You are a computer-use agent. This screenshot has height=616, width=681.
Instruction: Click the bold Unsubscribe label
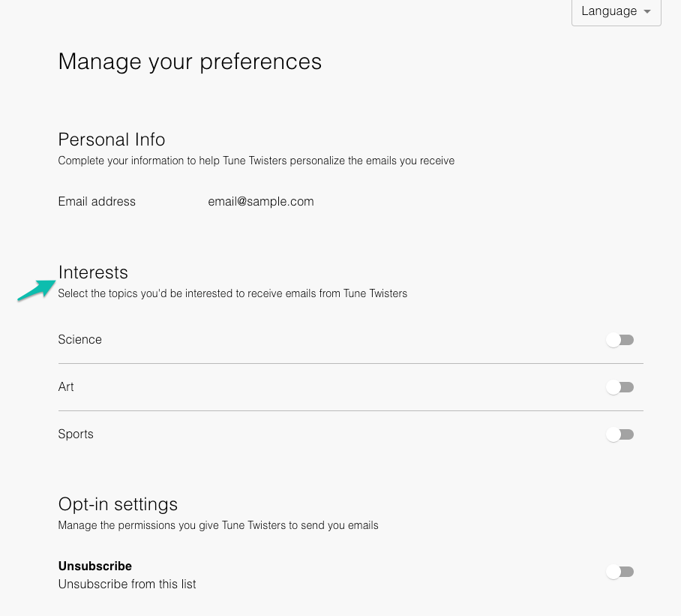pyautogui.click(x=95, y=566)
